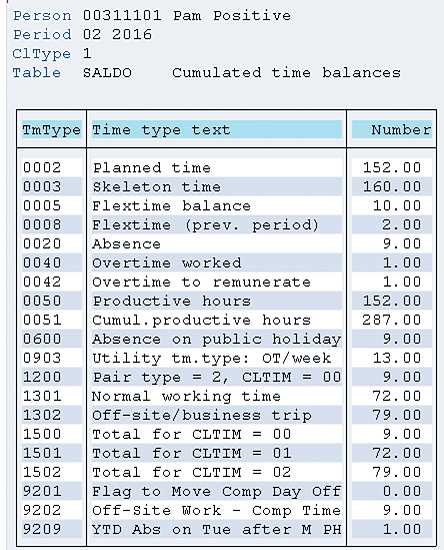The height and width of the screenshot is (550, 444).
Task: Click the Time type text column header
Action: tap(216, 130)
